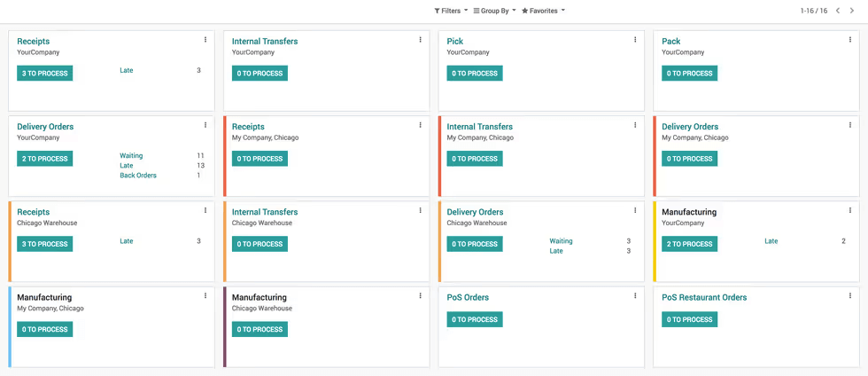Open kebab menu on Pick card
Screen dimensions: 868x376
[635, 40]
